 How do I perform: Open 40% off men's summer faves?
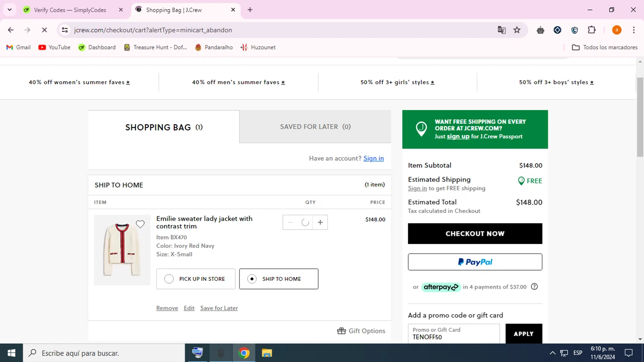tap(239, 82)
